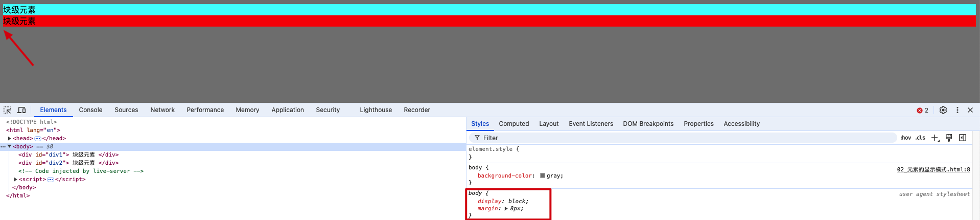Open the Accessibility pane tab

[x=741, y=124]
